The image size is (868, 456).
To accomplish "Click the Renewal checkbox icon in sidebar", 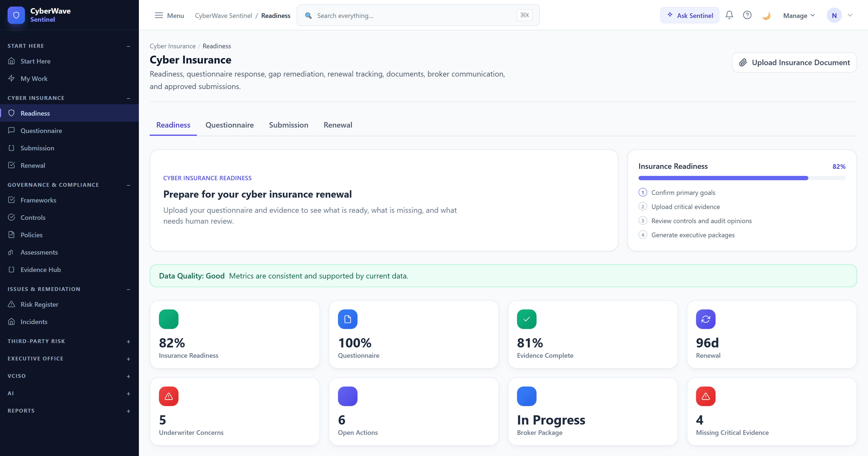I will tap(11, 165).
